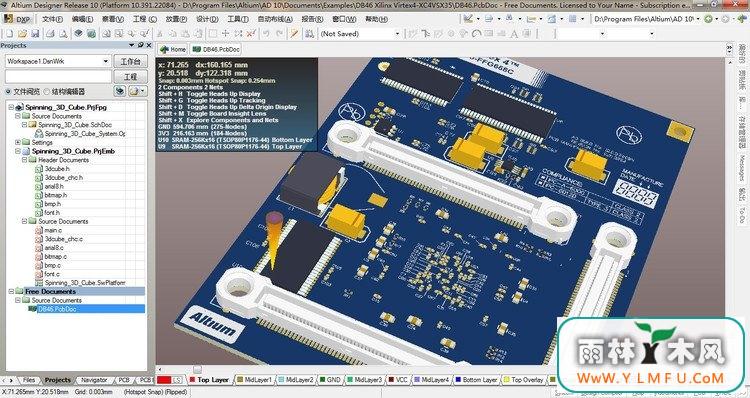Image resolution: width=750 pixels, height=398 pixels.
Task: Select the 文件阅览 radio button
Action: (x=8, y=91)
